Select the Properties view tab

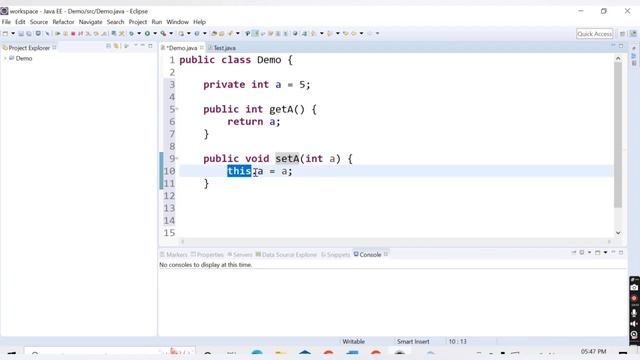[x=207, y=255]
